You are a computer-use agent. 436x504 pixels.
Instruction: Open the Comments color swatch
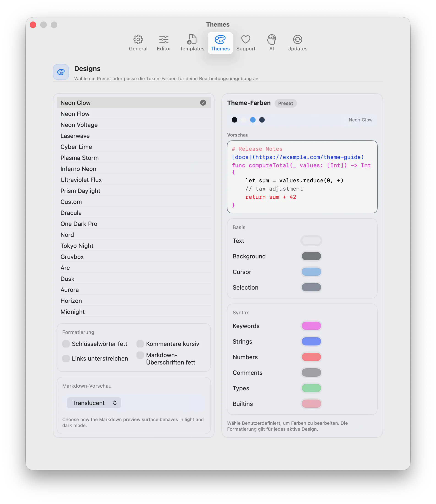click(x=311, y=372)
